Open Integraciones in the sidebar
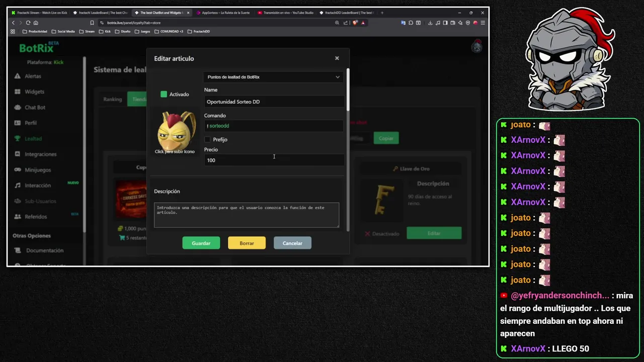The height and width of the screenshot is (362, 644). point(40,154)
